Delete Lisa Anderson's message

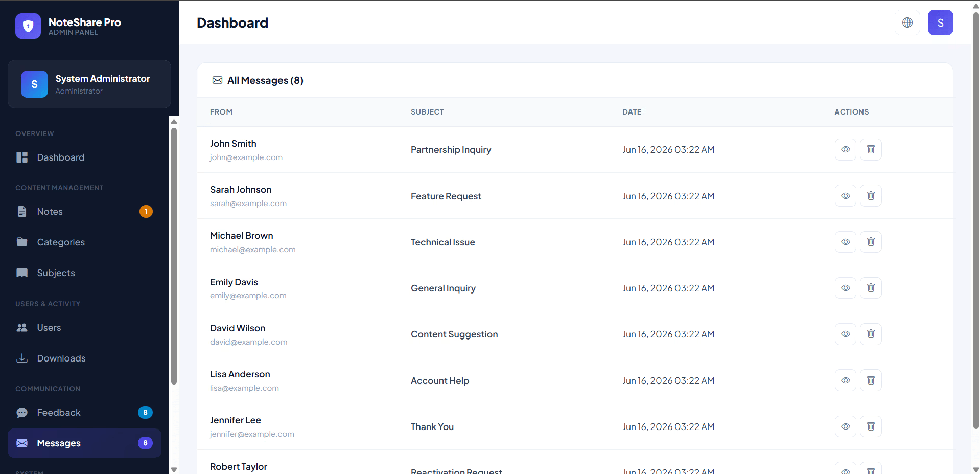871,380
